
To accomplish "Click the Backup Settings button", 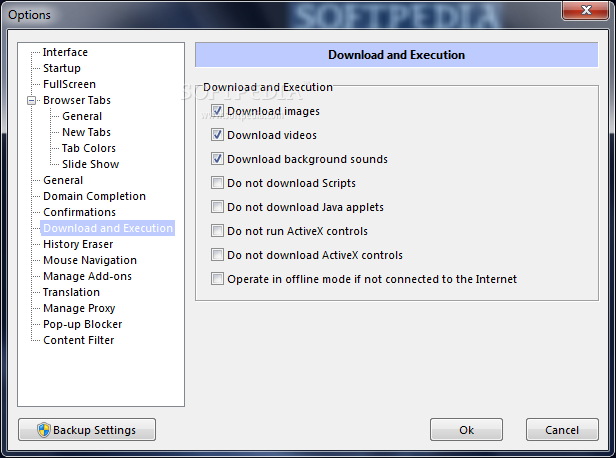I will coord(87,430).
